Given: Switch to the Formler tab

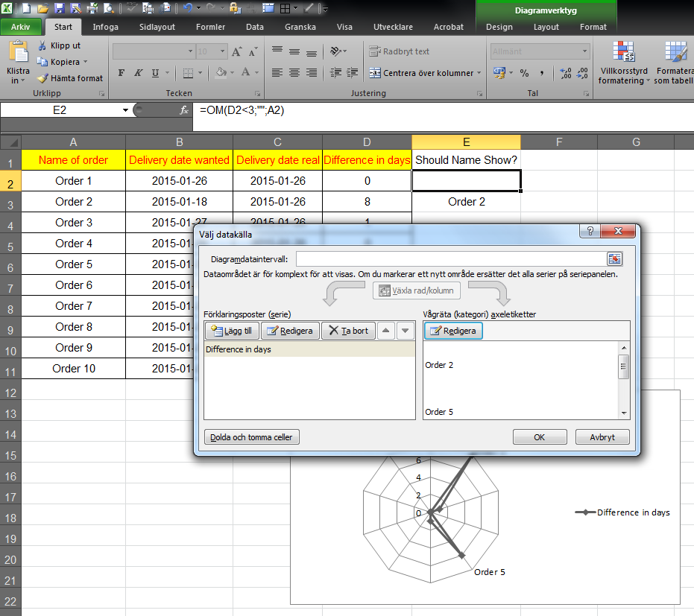Looking at the screenshot, I should tap(211, 27).
